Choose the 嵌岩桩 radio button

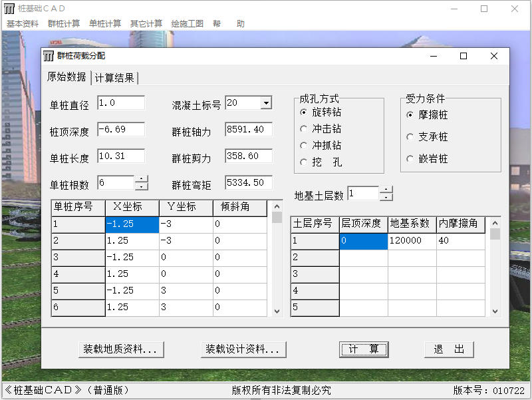point(410,159)
